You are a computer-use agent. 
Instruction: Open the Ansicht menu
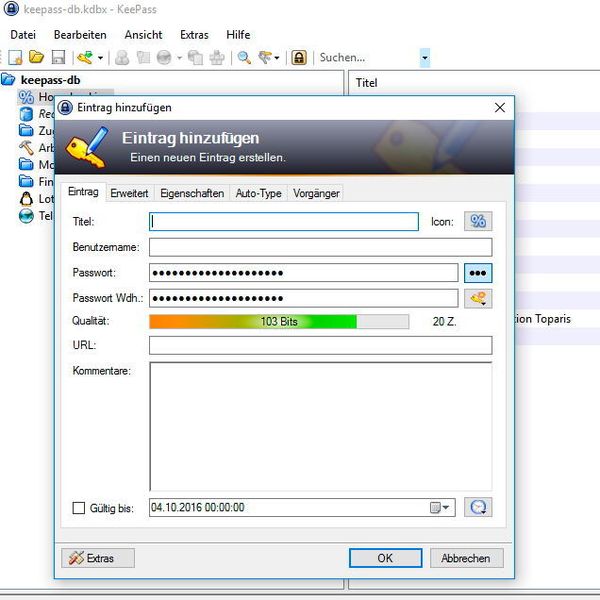(x=143, y=35)
